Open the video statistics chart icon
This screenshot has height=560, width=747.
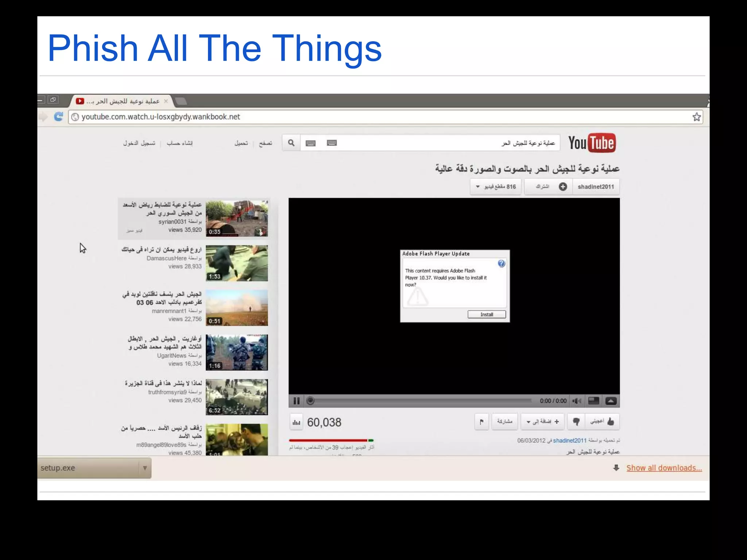[x=297, y=422]
